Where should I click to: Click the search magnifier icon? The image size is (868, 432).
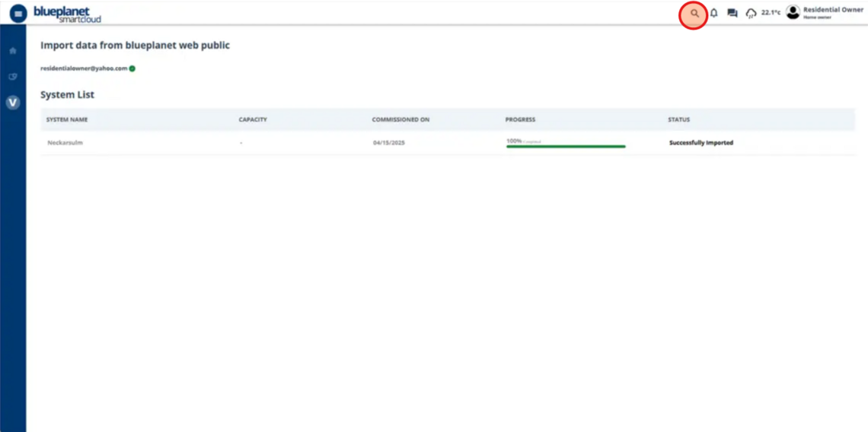(x=694, y=14)
